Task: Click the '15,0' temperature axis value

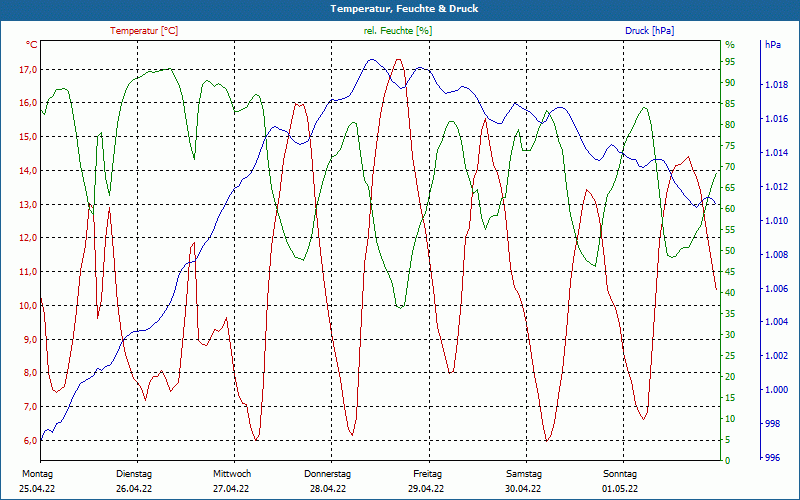Action: 28,136
